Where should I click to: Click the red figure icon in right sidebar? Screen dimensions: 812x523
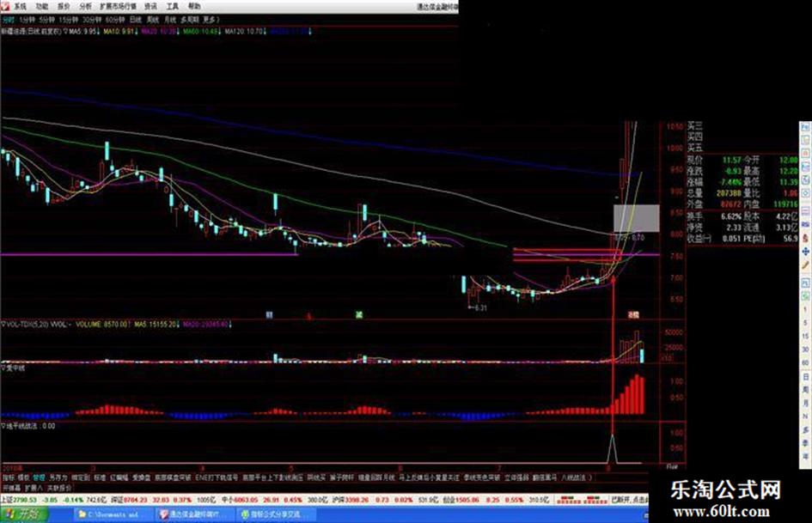(x=805, y=238)
